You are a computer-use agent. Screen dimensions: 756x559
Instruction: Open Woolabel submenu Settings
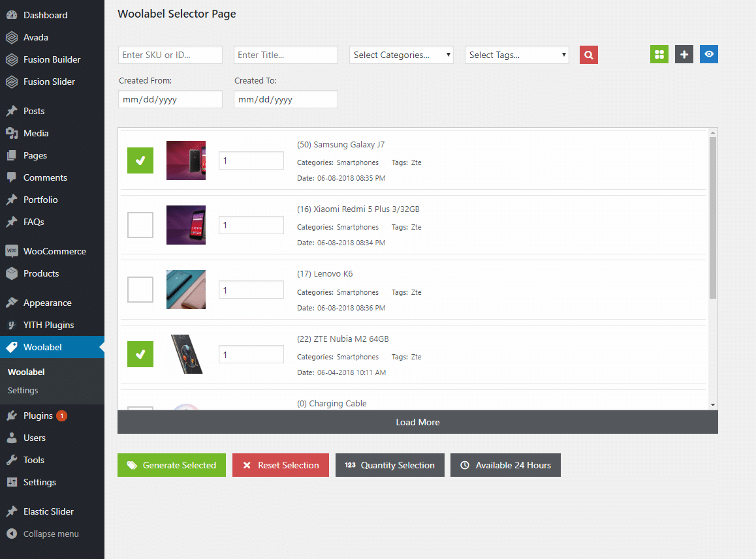click(x=23, y=390)
